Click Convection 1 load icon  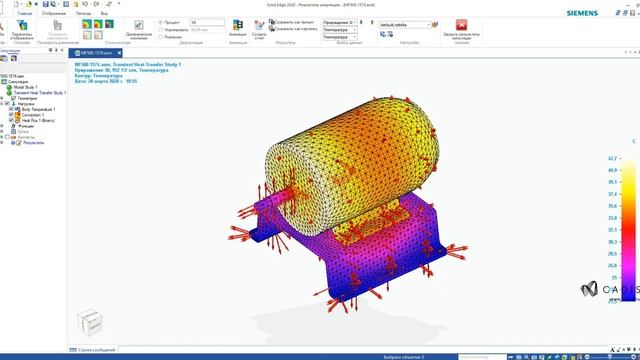18,115
